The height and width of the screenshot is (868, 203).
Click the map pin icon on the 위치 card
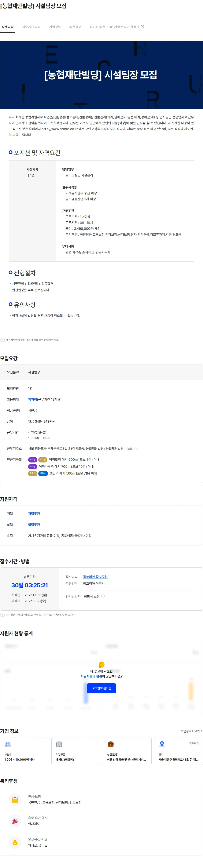tap(162, 744)
